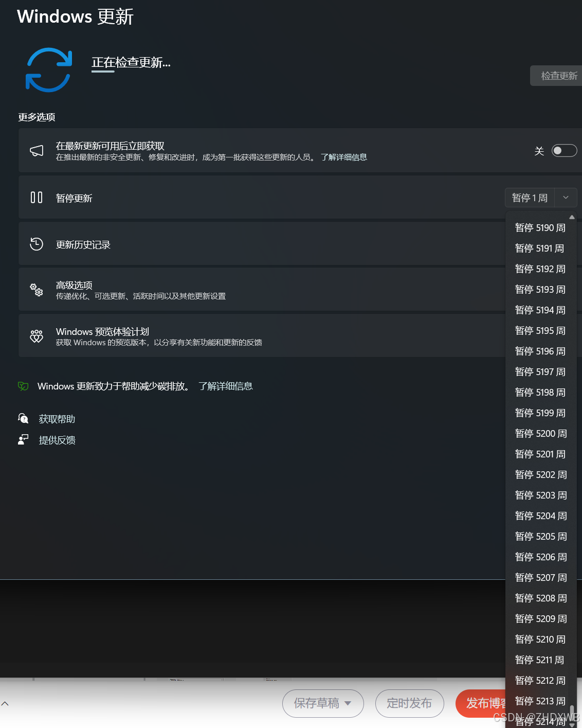Click the Windows Update sync arrows icon
582x728 pixels.
[49, 70]
